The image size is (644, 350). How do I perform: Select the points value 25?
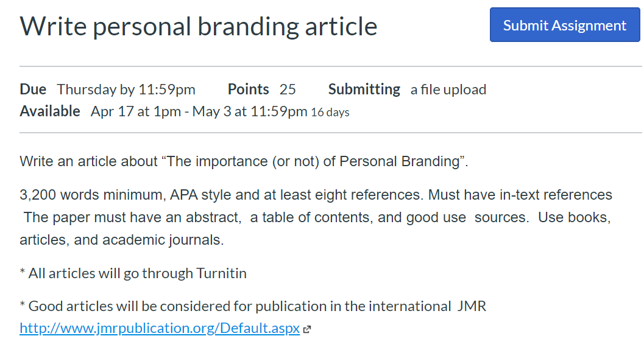point(288,89)
